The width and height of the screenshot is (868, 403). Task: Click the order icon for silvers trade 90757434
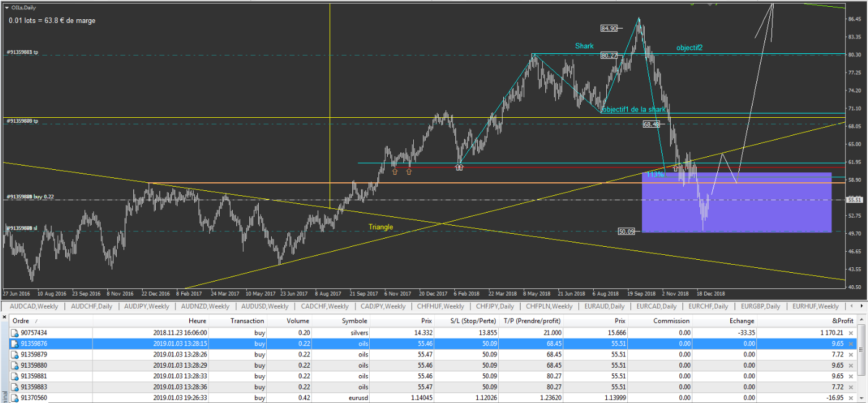tap(15, 333)
